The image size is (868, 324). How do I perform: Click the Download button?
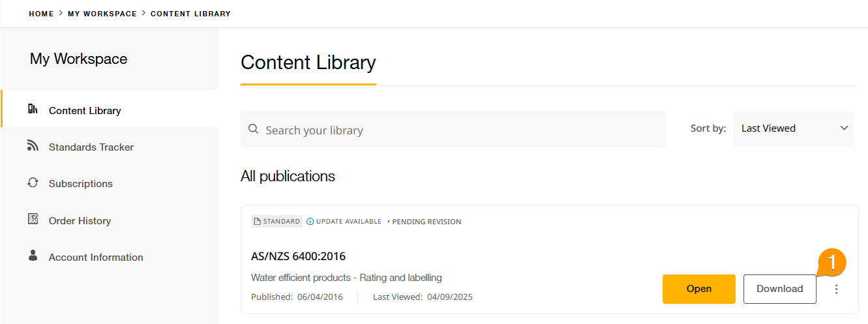pos(779,289)
